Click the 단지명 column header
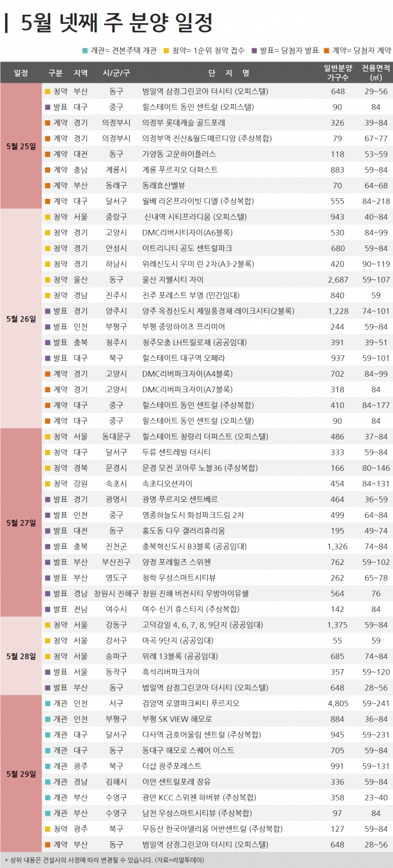 coord(229,73)
